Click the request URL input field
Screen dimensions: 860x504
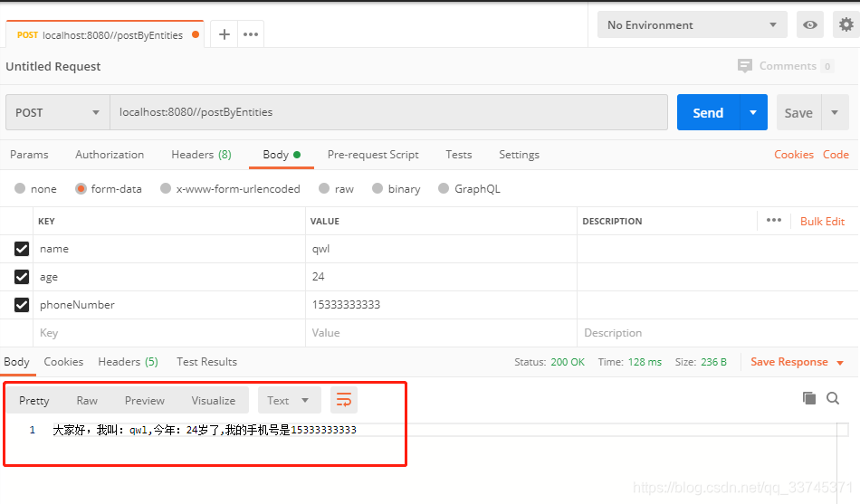pyautogui.click(x=389, y=112)
